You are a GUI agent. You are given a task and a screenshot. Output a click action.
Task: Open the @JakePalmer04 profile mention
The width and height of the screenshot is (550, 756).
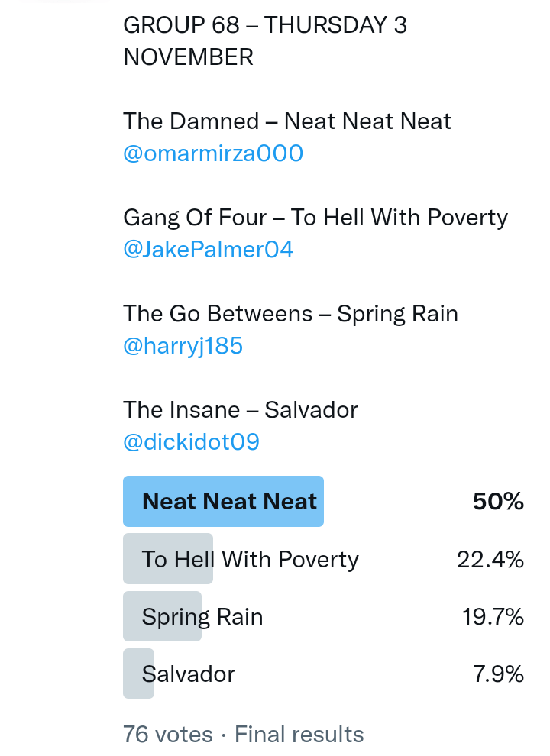[x=208, y=250]
